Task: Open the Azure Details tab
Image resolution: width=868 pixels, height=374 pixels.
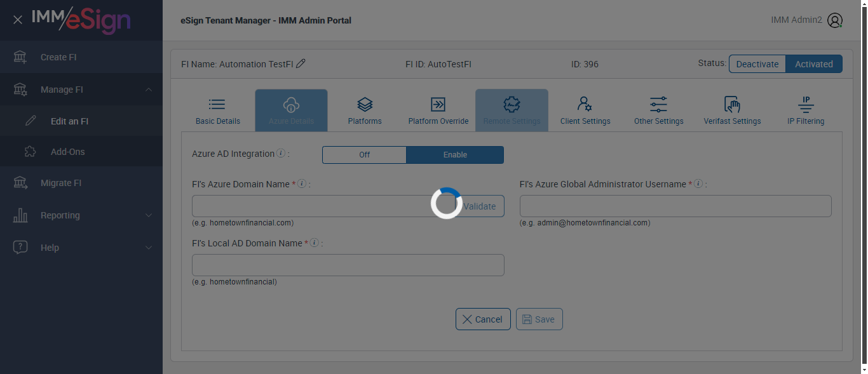Action: pos(291,110)
